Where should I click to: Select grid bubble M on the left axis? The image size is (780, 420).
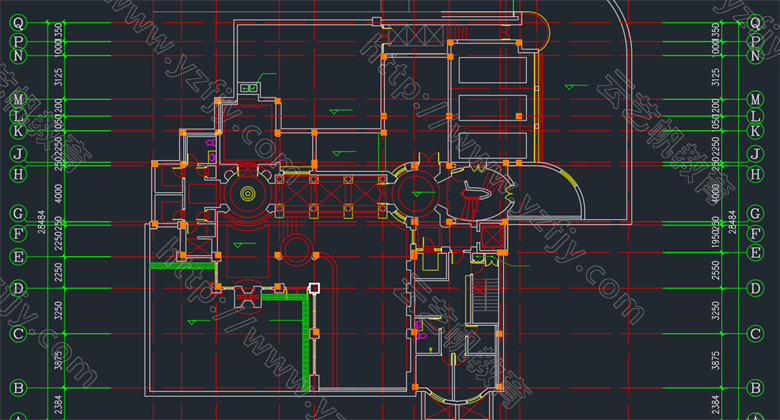click(18, 100)
